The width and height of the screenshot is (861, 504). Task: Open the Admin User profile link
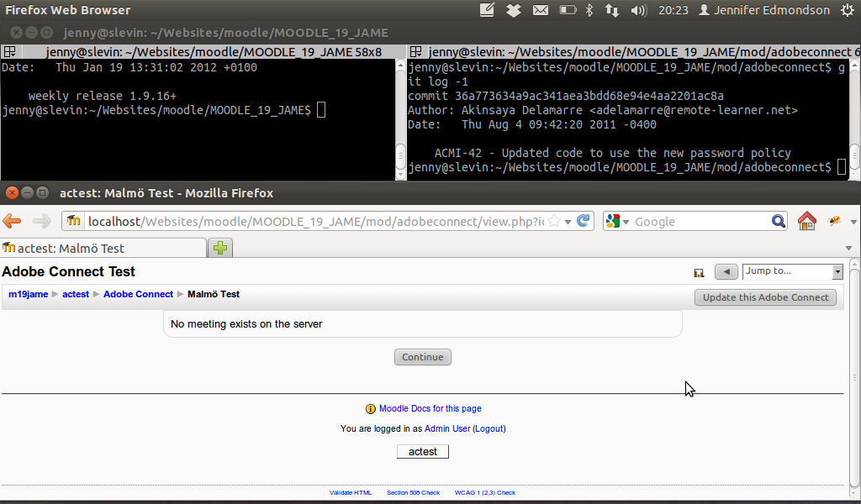tap(447, 428)
